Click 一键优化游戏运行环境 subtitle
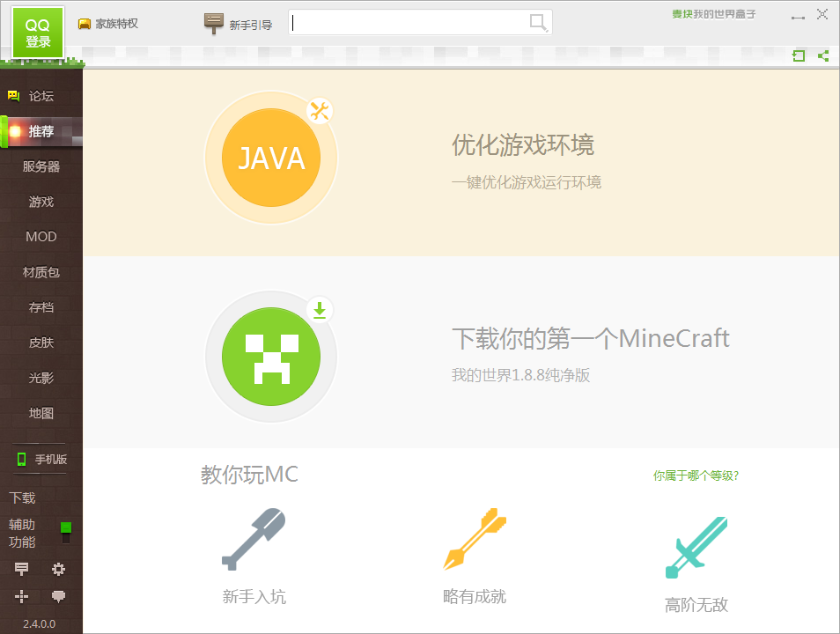 point(526,183)
